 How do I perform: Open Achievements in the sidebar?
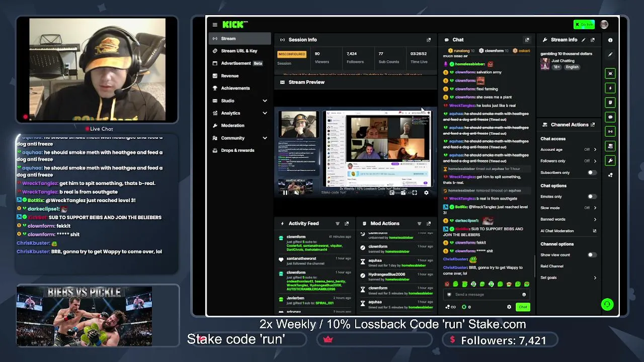[x=240, y=88]
